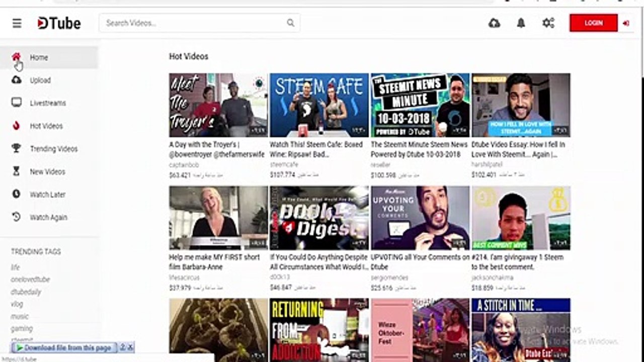
Task: Click title Dtube Video Essay: How I fell
Action: (x=518, y=149)
